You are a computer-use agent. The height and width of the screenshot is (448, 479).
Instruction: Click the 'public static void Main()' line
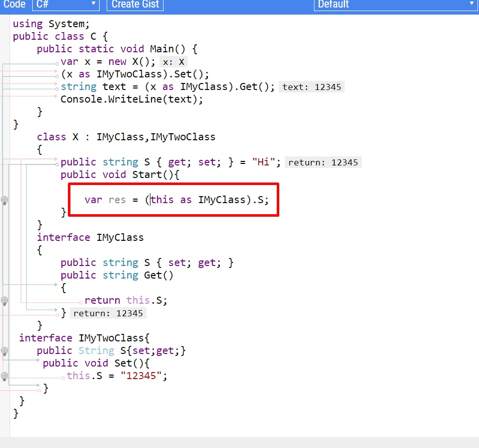[x=117, y=49]
